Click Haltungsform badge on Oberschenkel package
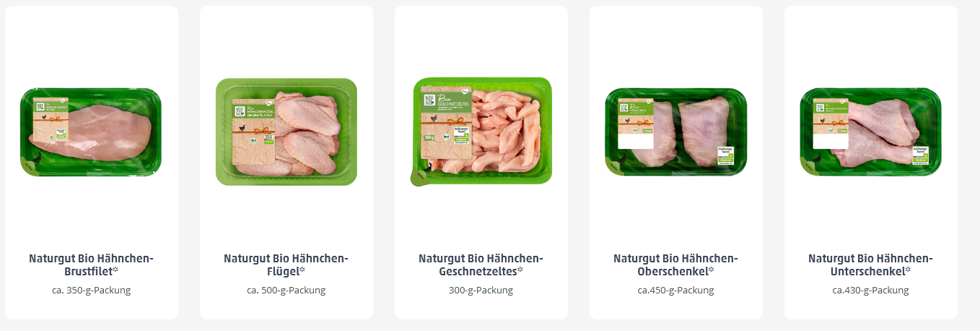980x331 pixels. tap(725, 156)
